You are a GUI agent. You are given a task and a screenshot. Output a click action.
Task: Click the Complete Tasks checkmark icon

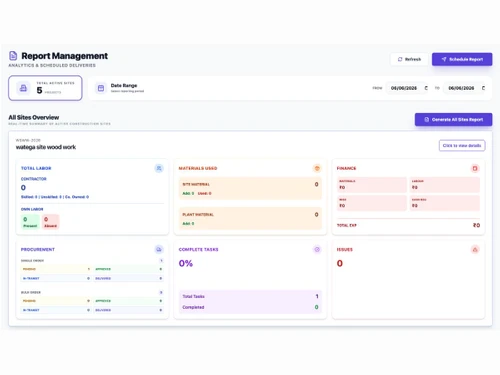pyautogui.click(x=317, y=249)
